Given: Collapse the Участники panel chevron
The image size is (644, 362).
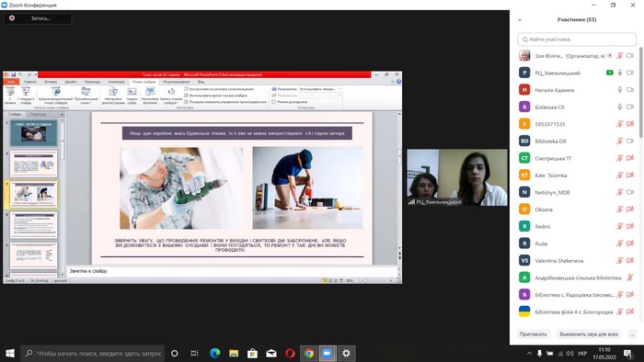Looking at the screenshot, I should (x=520, y=19).
